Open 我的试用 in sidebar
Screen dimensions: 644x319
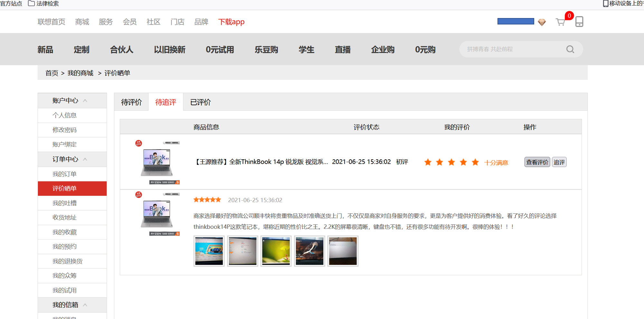pyautogui.click(x=72, y=290)
